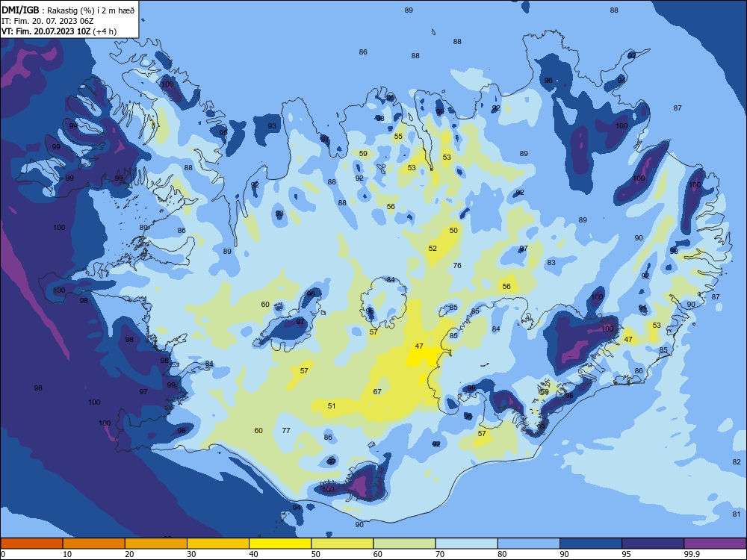Click the pale blue 70–80 legend swatch
Viewport: 747px width, 560px height.
point(466,544)
